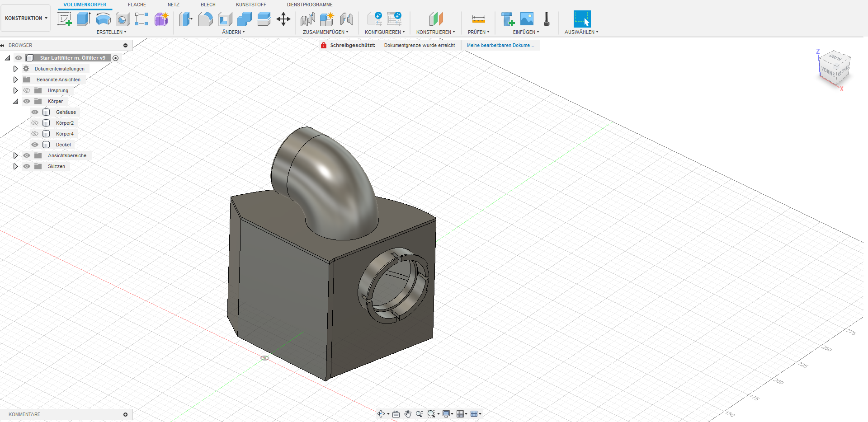Viewport: 868px width, 422px height.
Task: Click the 'Meine bearbeitbaren Dokume...' link
Action: [500, 45]
